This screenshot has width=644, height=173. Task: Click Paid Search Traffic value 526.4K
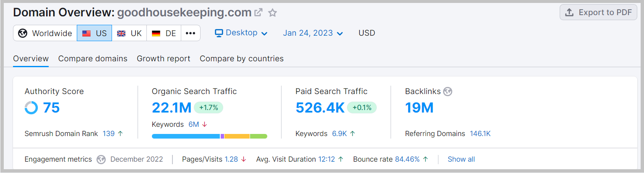pos(320,108)
